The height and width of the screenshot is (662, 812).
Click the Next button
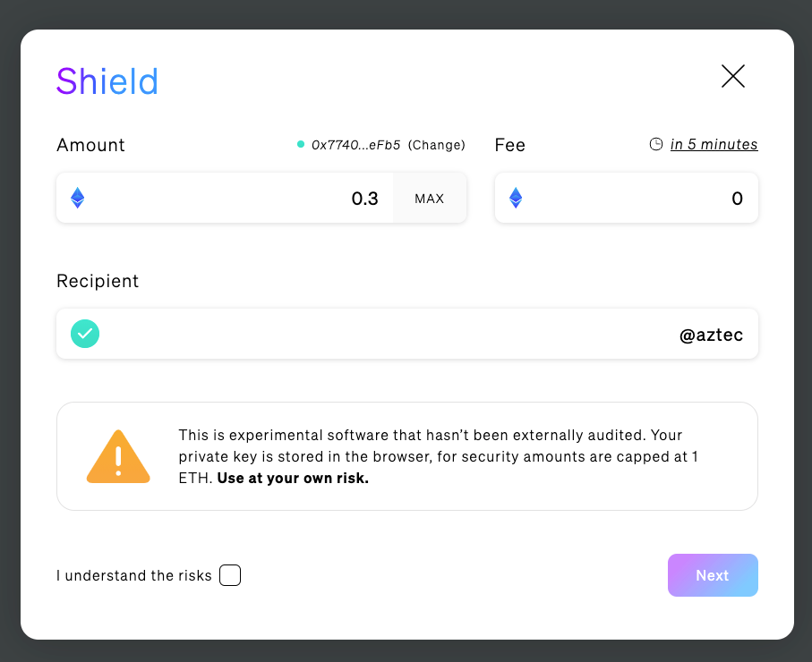coord(713,575)
